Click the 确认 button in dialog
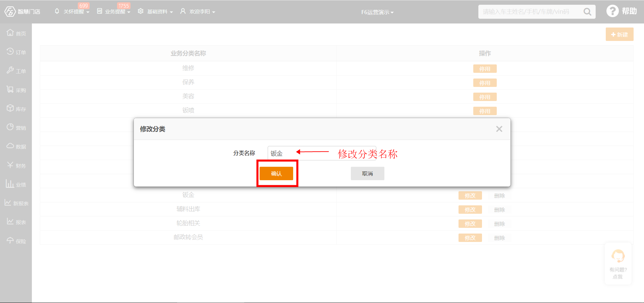This screenshot has width=644, height=303. coord(276,173)
